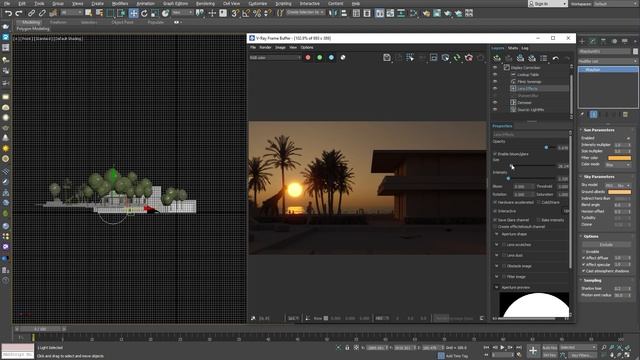Switch to alpha channel in frame buffer
640x360 pixels.
[x=343, y=58]
